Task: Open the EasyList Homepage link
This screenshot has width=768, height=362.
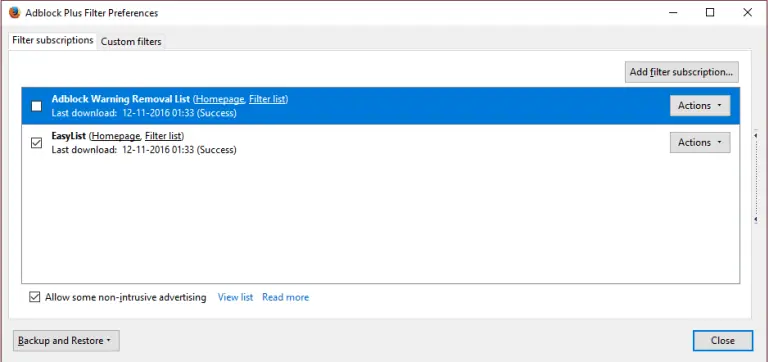Action: 117,136
